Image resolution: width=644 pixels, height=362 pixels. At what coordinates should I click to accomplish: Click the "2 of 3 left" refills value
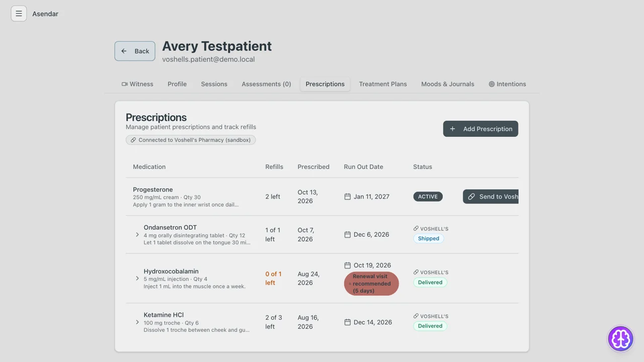pos(274,322)
